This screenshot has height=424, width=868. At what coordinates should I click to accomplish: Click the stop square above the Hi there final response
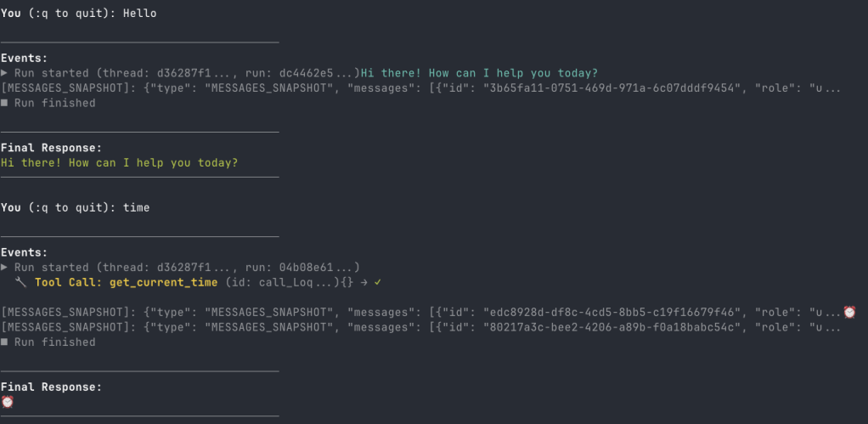pos(4,104)
